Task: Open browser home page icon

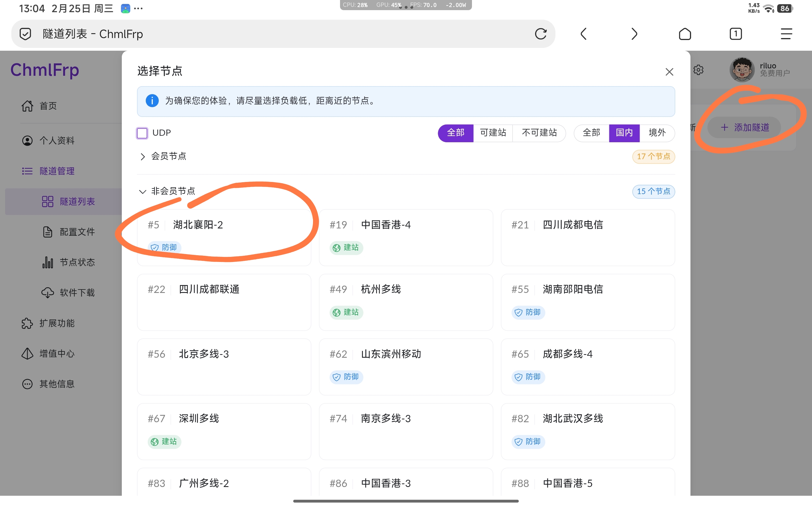Action: coord(685,34)
